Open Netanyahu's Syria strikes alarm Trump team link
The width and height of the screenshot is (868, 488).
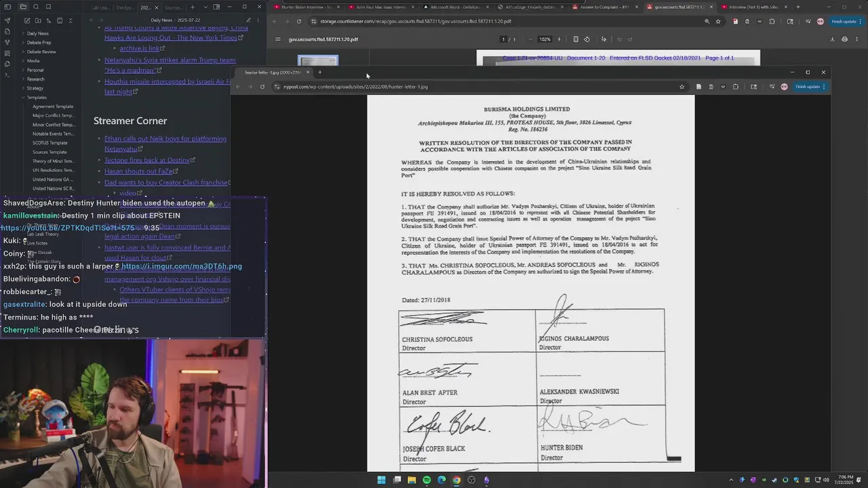click(170, 65)
